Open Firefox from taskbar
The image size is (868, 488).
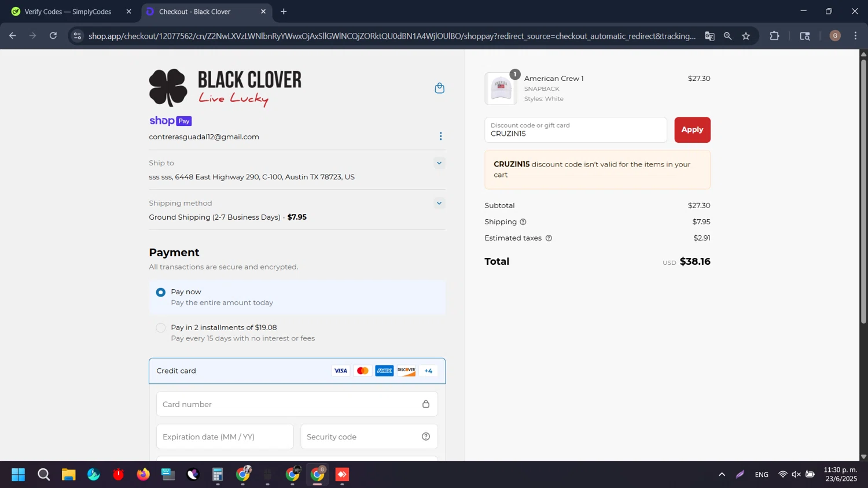(143, 475)
